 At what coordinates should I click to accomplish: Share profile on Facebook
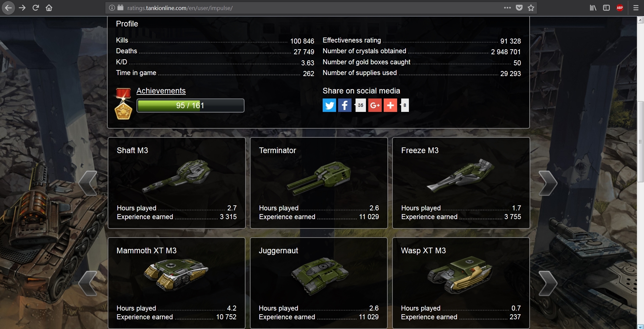click(345, 105)
